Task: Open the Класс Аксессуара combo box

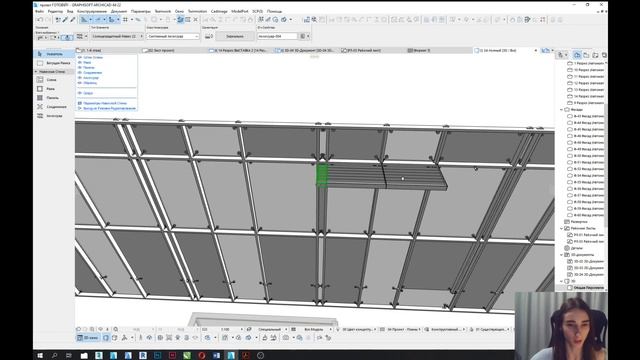Action: pyautogui.click(x=173, y=36)
